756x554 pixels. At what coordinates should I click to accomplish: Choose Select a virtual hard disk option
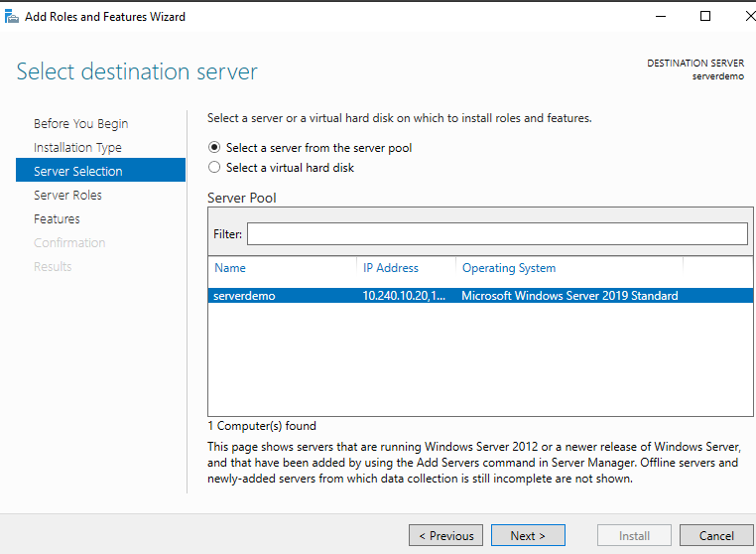click(215, 168)
